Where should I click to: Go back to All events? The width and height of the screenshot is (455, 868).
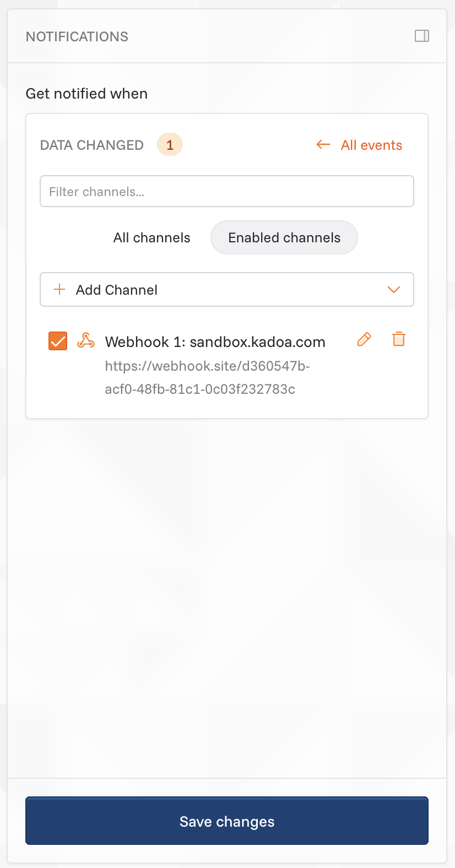[371, 145]
